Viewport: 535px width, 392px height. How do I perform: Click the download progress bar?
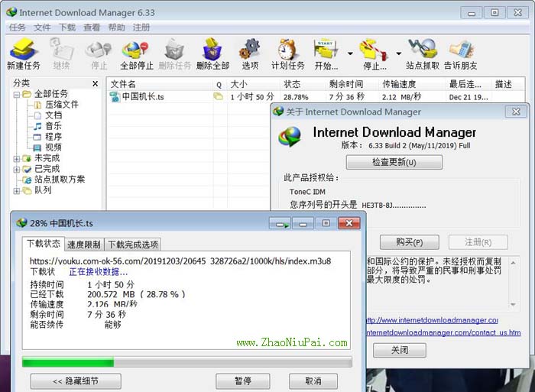point(187,362)
